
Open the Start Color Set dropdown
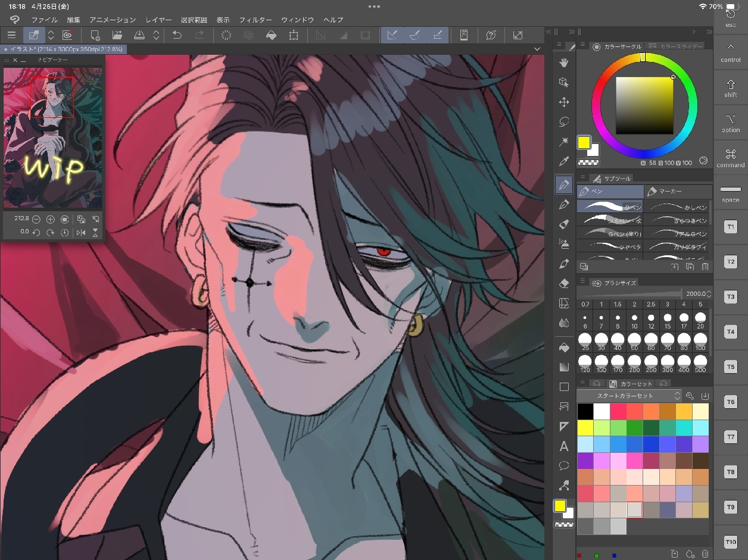677,396
